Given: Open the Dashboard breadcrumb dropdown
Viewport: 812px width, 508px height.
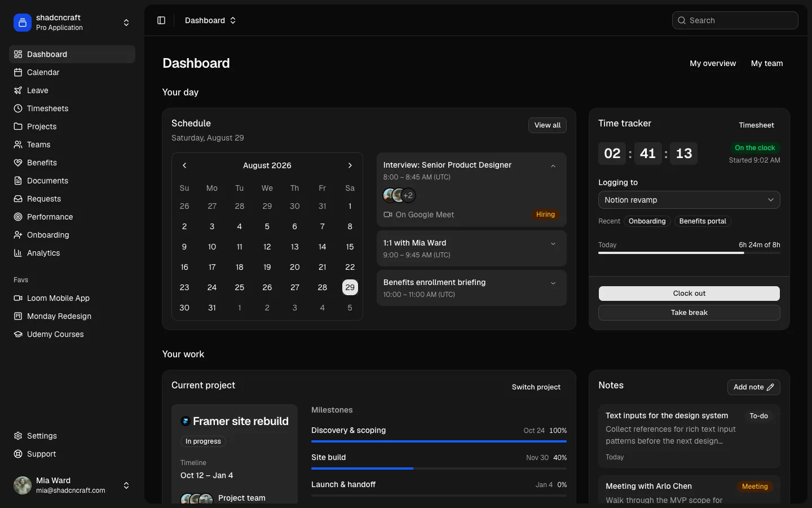Looking at the screenshot, I should [210, 20].
